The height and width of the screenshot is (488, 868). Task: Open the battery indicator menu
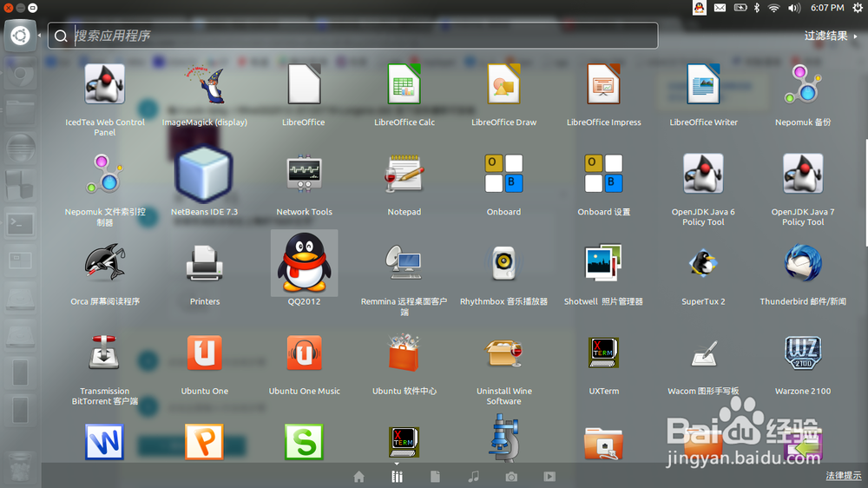pyautogui.click(x=740, y=8)
